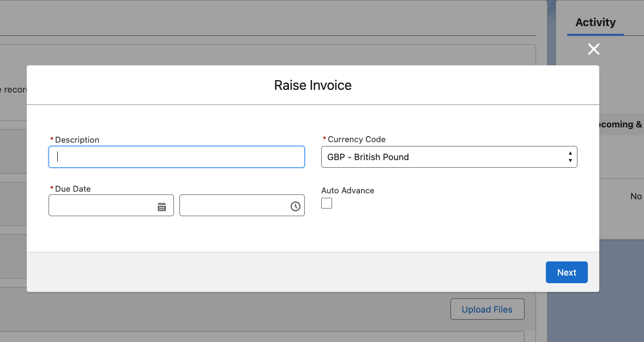The width and height of the screenshot is (644, 342).
Task: Click the Upcoming & section header
Action: pos(621,124)
